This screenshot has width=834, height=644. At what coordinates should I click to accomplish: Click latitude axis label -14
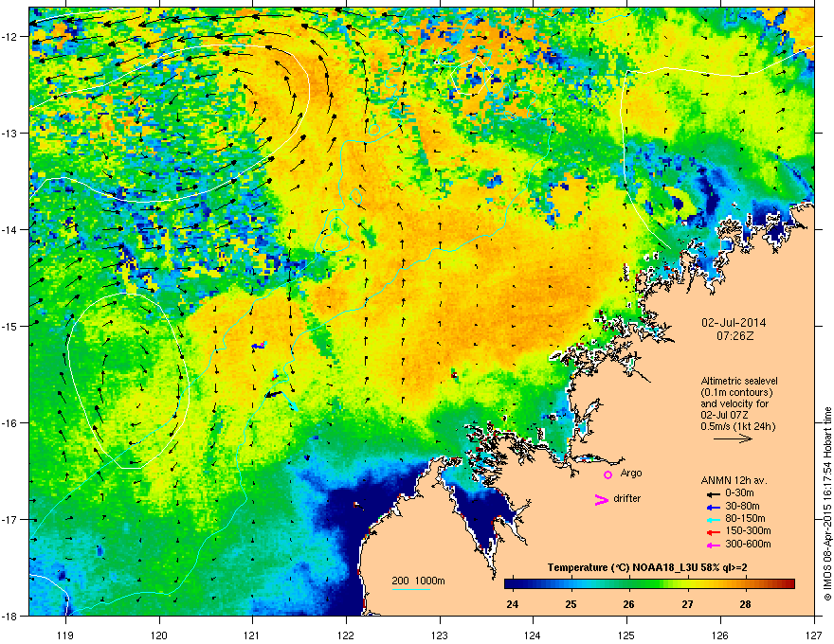[x=10, y=229]
